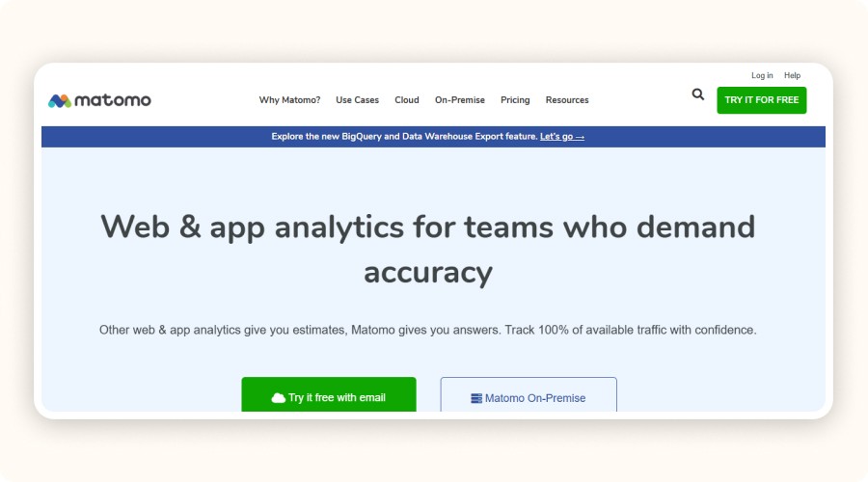
Task: Open the search magnifier icon
Action: pyautogui.click(x=697, y=94)
